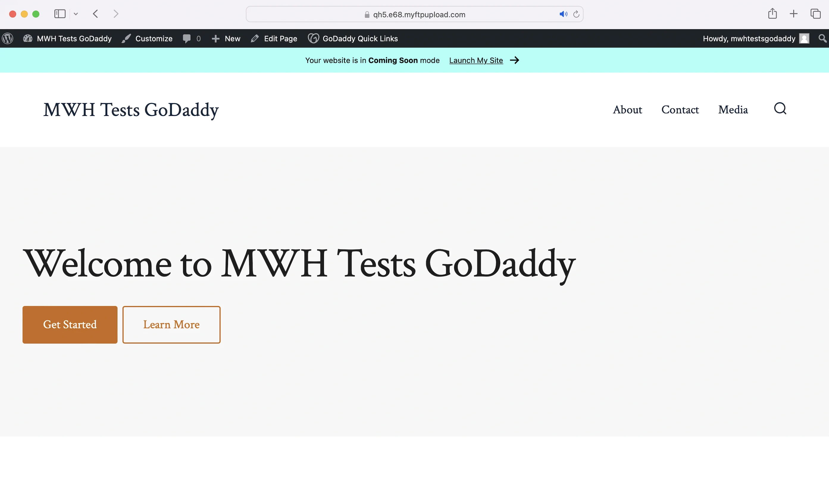Click Safari share icon

point(772,14)
